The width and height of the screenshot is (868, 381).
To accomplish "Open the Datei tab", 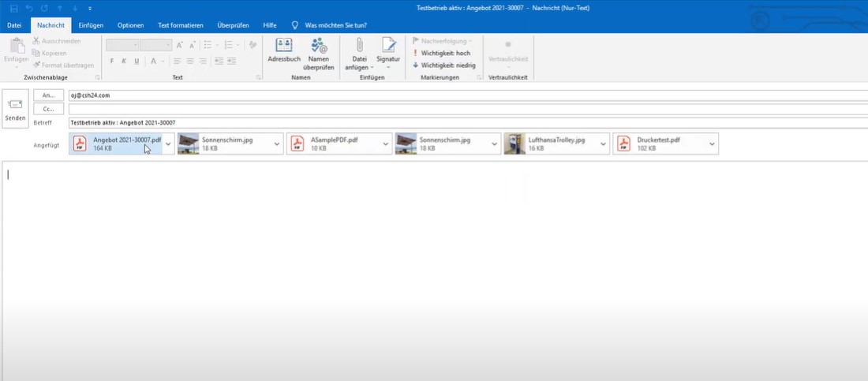I will 14,25.
